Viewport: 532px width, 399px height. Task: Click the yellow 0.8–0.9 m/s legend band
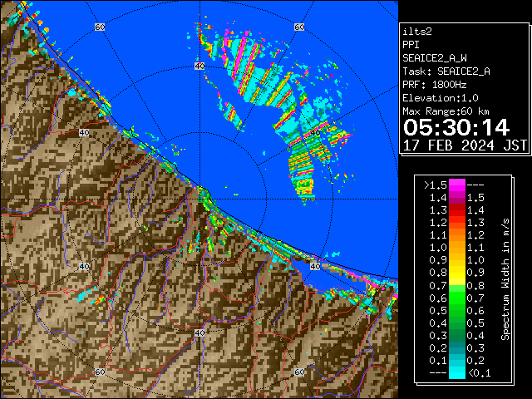click(457, 273)
